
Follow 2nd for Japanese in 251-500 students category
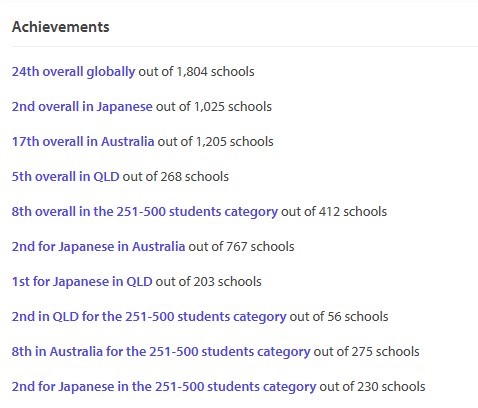click(x=164, y=387)
